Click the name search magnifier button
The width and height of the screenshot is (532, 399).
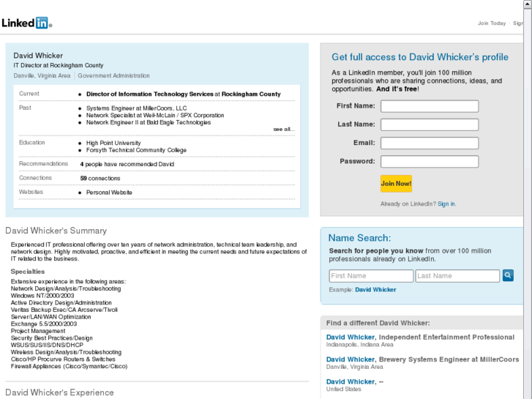click(508, 275)
